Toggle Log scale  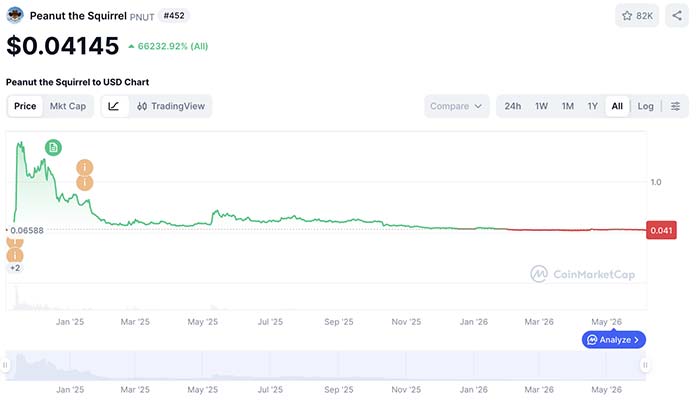point(645,106)
